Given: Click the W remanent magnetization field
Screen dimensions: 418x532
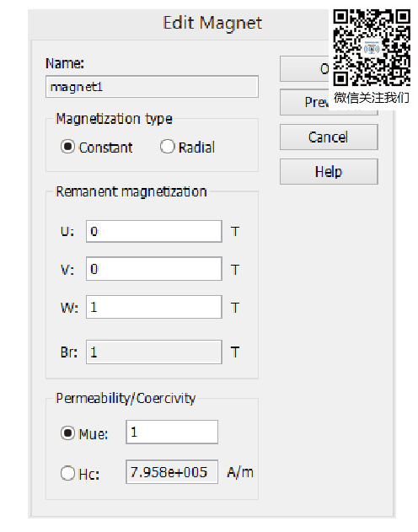Looking at the screenshot, I should (154, 307).
